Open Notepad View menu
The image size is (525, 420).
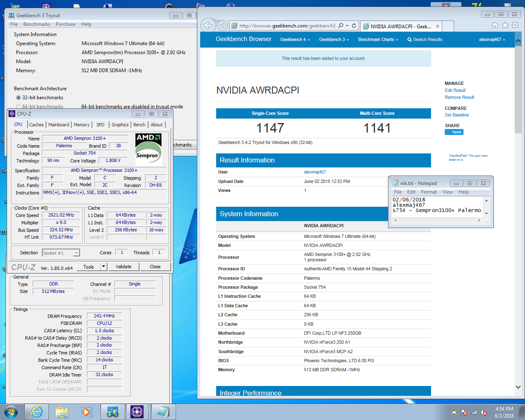(447, 192)
